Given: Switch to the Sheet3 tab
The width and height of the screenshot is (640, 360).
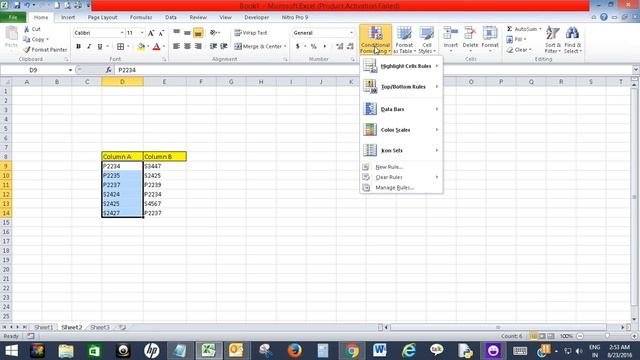Looking at the screenshot, I should point(100,327).
